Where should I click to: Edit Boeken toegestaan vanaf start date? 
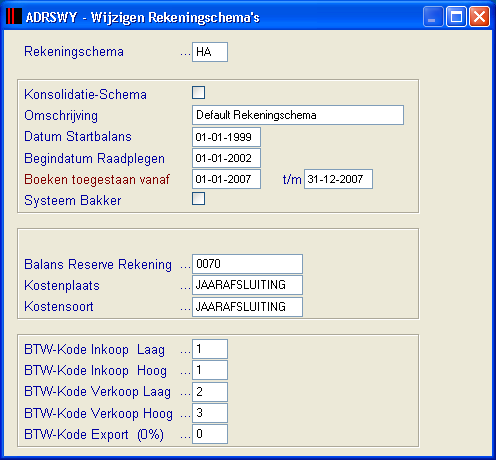[x=226, y=179]
